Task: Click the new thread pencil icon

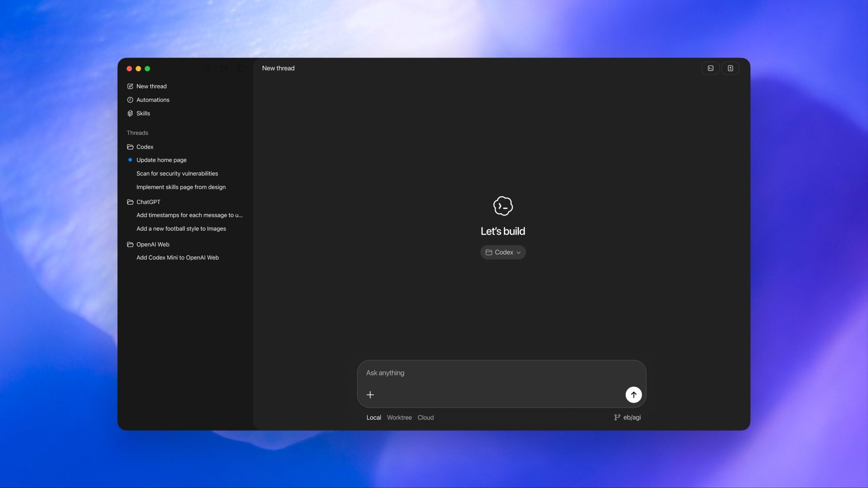Action: (x=130, y=86)
